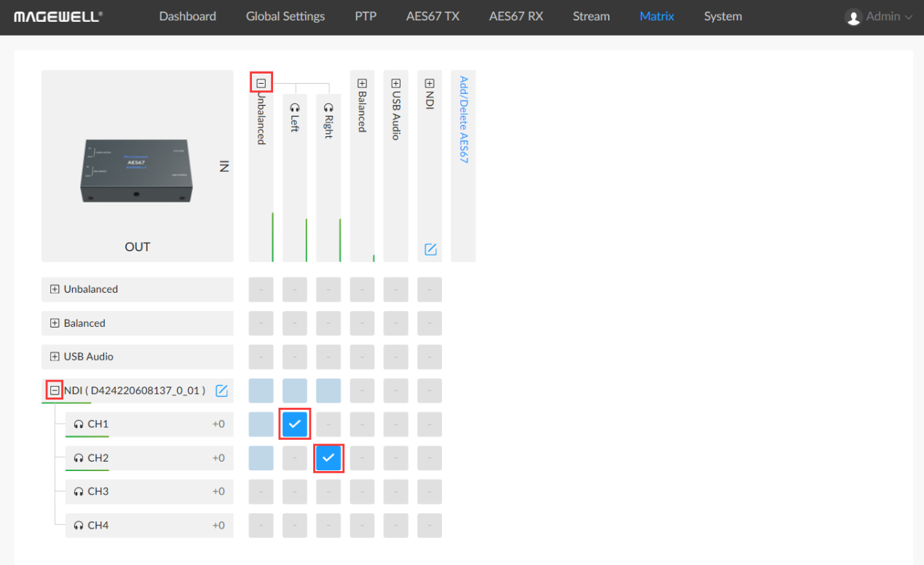Image resolution: width=924 pixels, height=565 pixels.
Task: Uncheck CH1 to Left routing checkbox
Action: click(295, 424)
